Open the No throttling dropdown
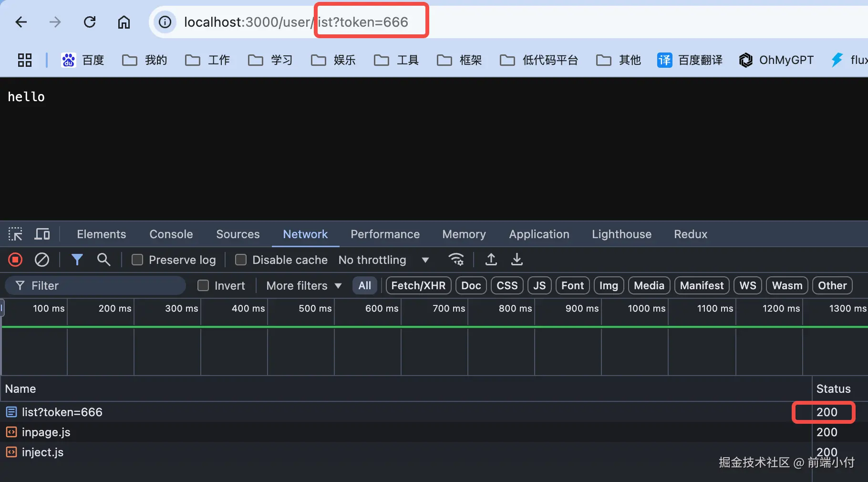This screenshot has width=868, height=482. point(383,260)
